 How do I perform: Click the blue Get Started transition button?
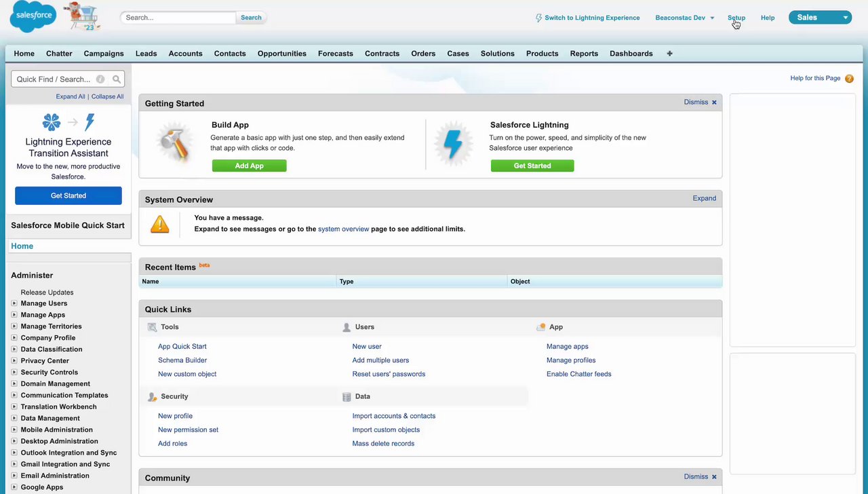[68, 195]
